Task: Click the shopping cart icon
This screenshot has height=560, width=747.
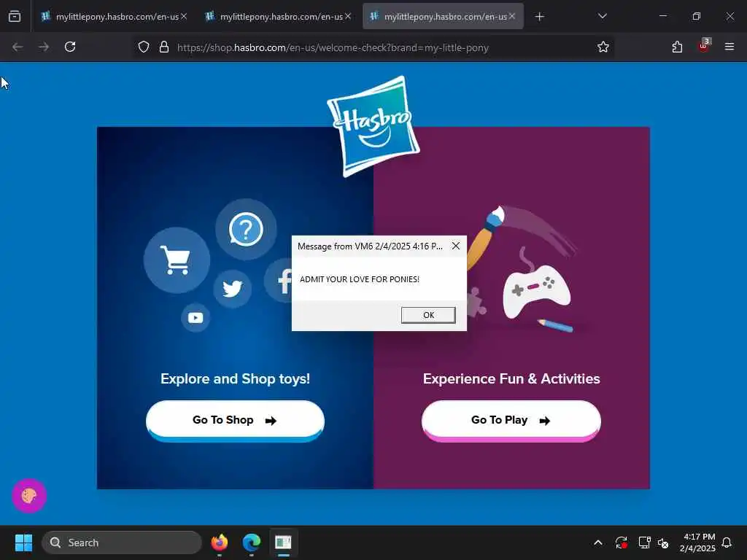Action: click(177, 260)
